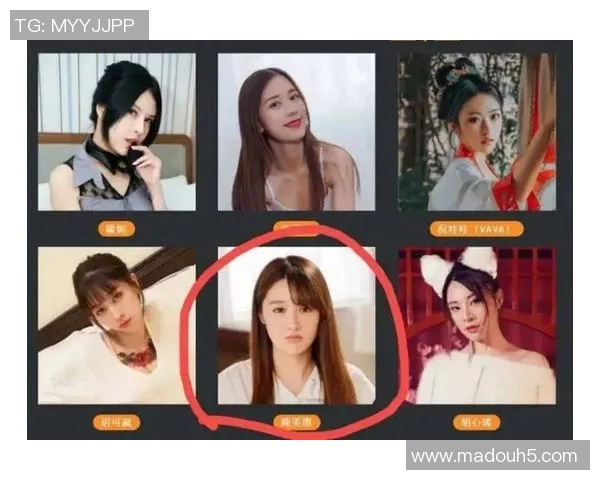Click the name label under the white-sweater portrait
This screenshot has height=480, width=600.
(x=116, y=423)
